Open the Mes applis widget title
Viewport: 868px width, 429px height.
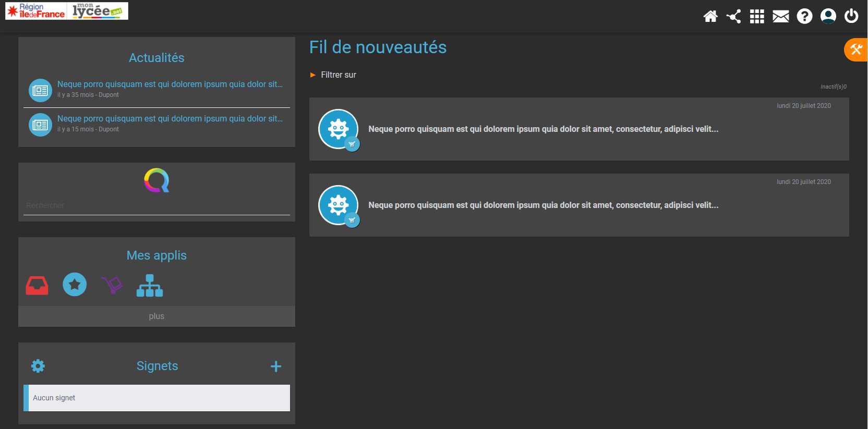156,255
